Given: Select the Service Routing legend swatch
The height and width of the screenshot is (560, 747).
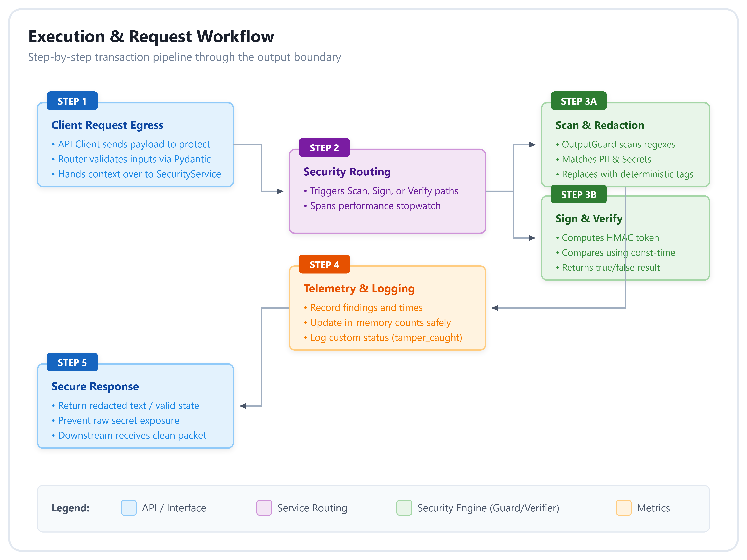Looking at the screenshot, I should (264, 508).
